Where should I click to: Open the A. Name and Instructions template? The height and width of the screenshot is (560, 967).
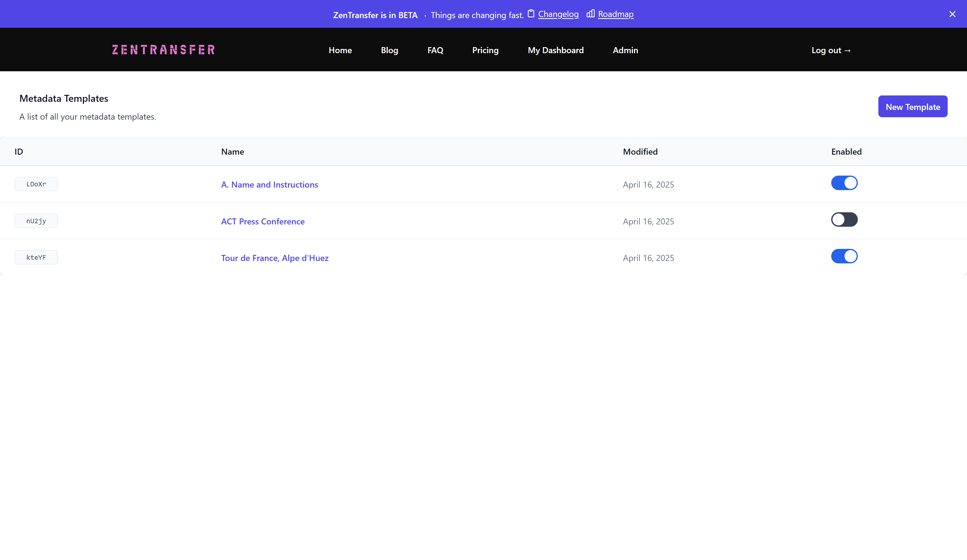tap(269, 185)
